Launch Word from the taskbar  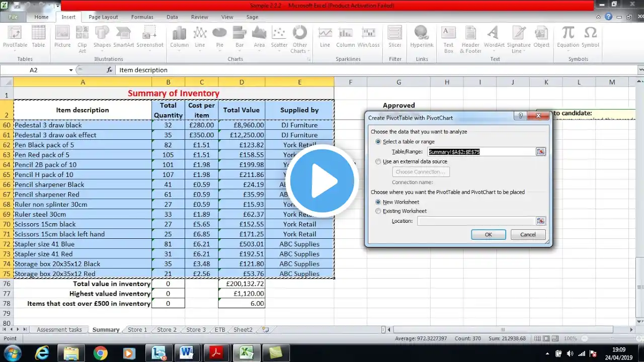[x=186, y=353]
